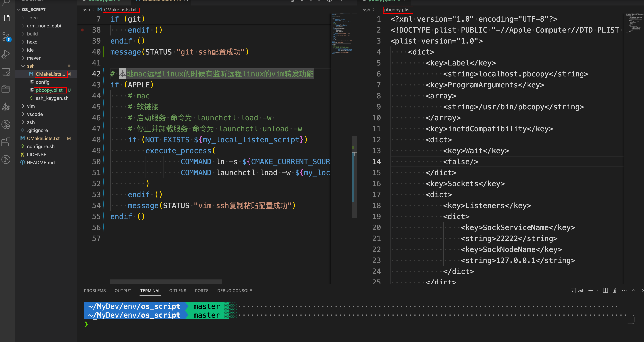Maximize the panel with the chevron icon

coord(634,290)
